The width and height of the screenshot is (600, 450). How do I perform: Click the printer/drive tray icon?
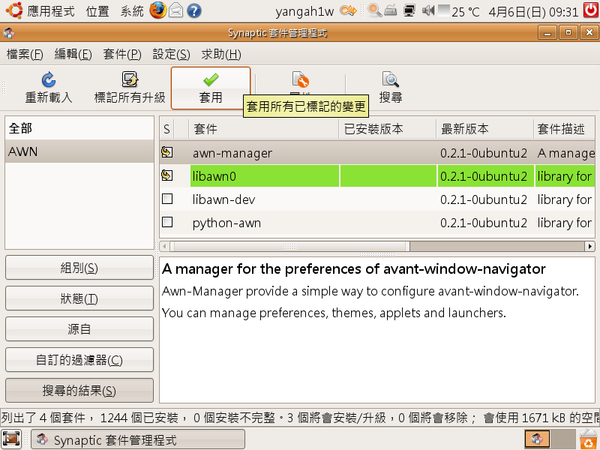(390, 10)
